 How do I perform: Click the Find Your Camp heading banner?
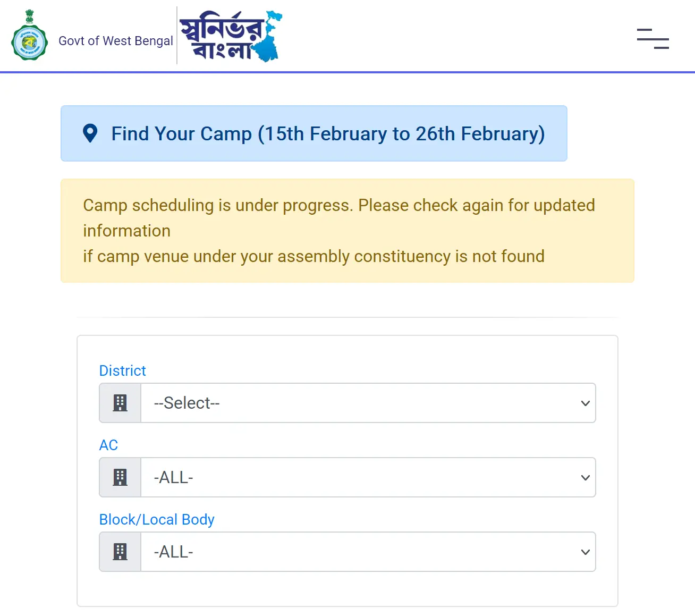click(328, 134)
